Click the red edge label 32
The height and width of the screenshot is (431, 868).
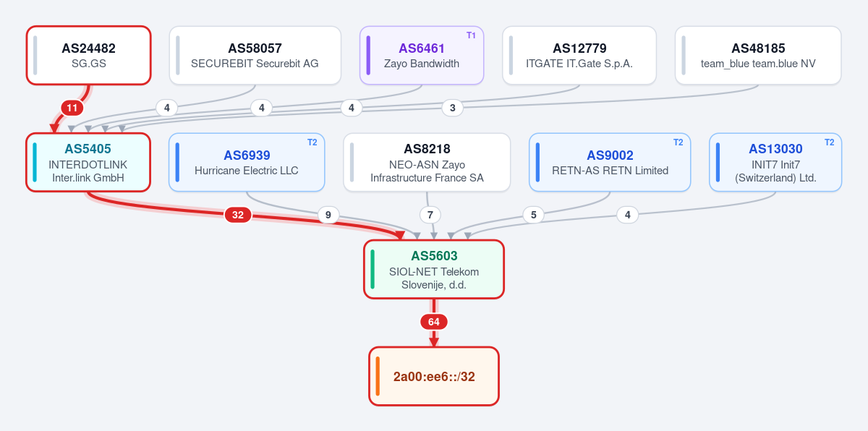(x=237, y=215)
